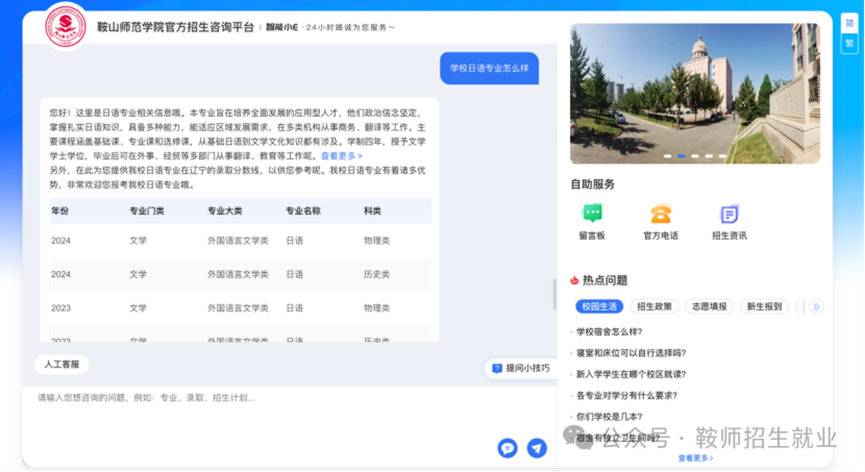Open question 学校宿舍怎么样?
Viewport: 865px width, 472px height.
click(x=609, y=332)
